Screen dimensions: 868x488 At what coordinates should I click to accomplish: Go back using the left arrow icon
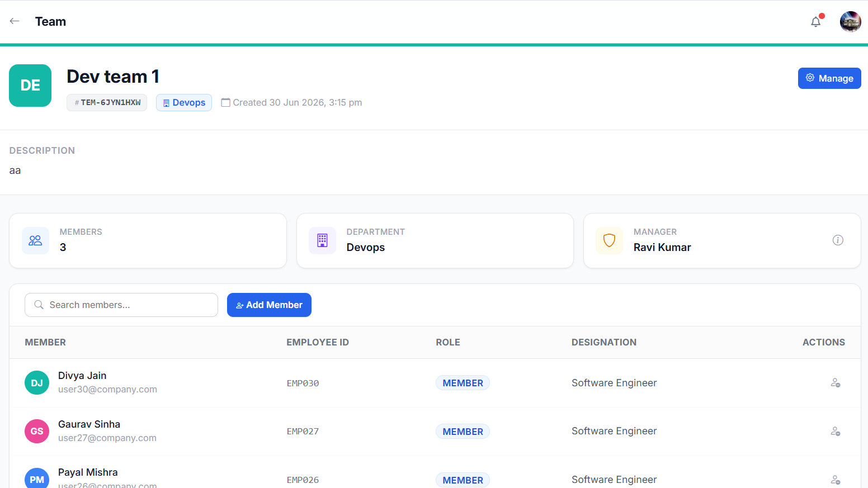pyautogui.click(x=15, y=21)
